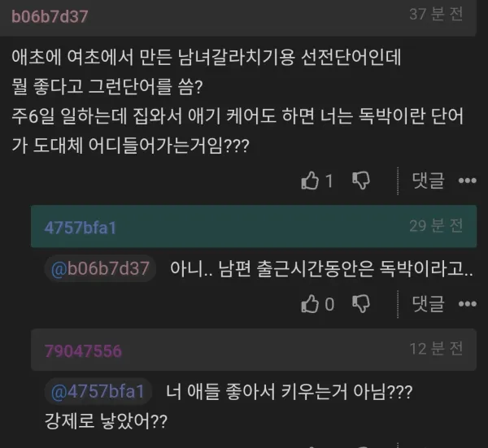This screenshot has height=448, width=488.
Task: Select 79047556's reply text 강제로 낳았어??
Action: [x=106, y=421]
